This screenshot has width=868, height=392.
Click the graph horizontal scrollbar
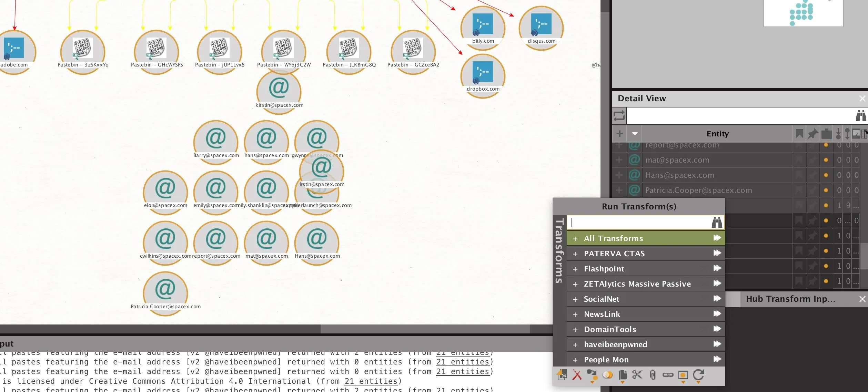point(425,329)
